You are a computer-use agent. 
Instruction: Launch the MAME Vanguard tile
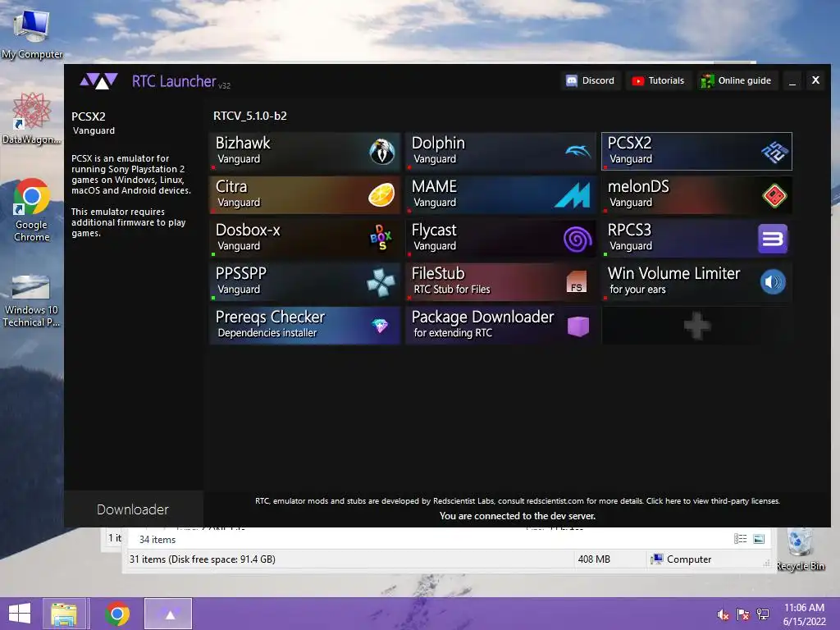[x=501, y=194]
